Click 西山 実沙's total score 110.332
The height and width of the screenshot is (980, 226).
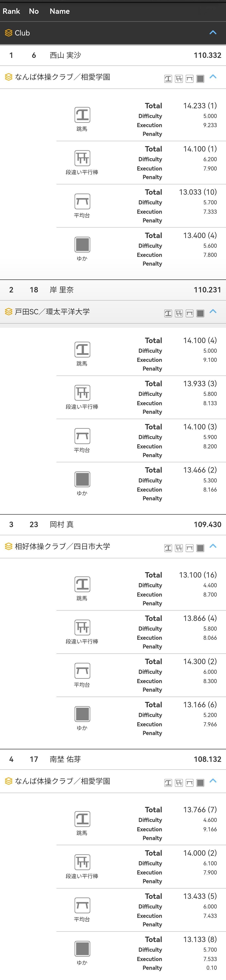point(207,55)
